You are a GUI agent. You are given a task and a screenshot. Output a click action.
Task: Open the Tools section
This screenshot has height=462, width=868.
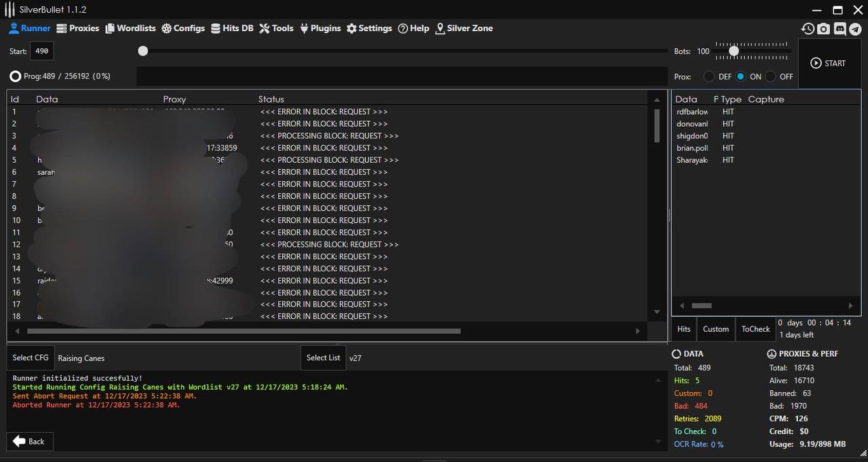(276, 28)
